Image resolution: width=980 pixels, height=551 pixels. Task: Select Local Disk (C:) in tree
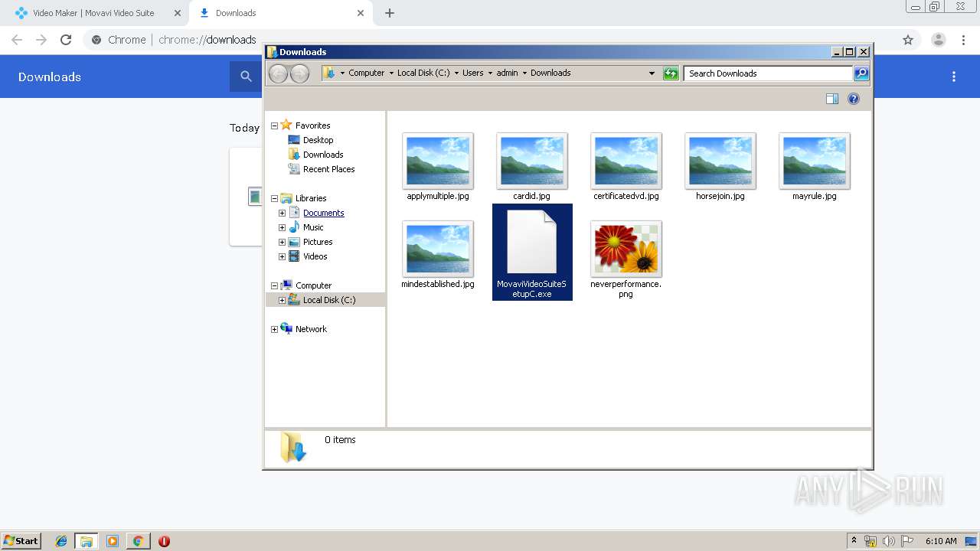(x=329, y=300)
